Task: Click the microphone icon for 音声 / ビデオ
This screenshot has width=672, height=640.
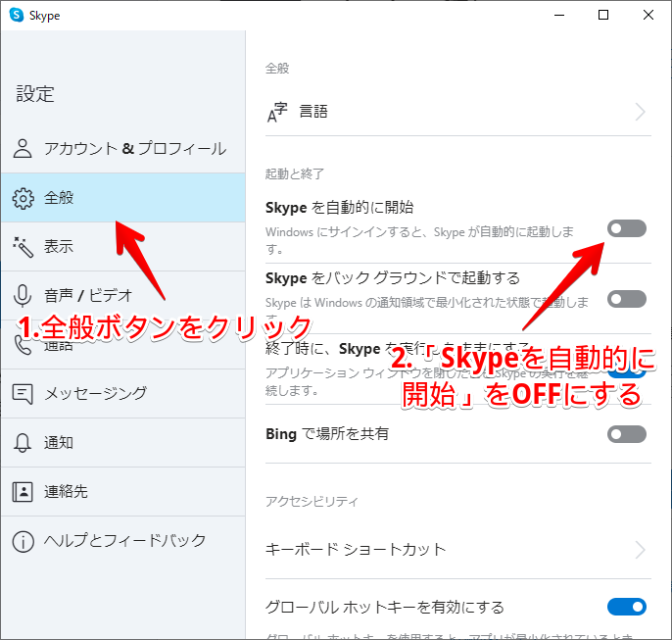Action: tap(23, 296)
